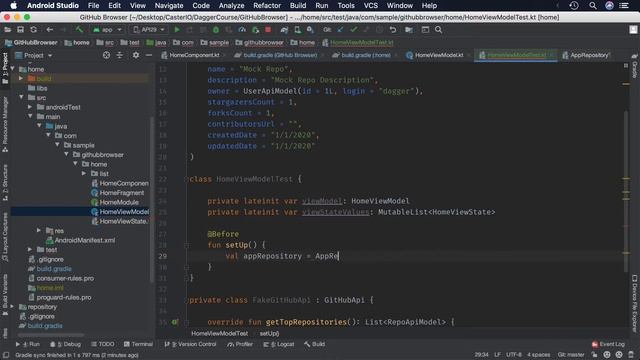Click the Git: master branch widget
The width and height of the screenshot is (640, 360).
click(571, 355)
